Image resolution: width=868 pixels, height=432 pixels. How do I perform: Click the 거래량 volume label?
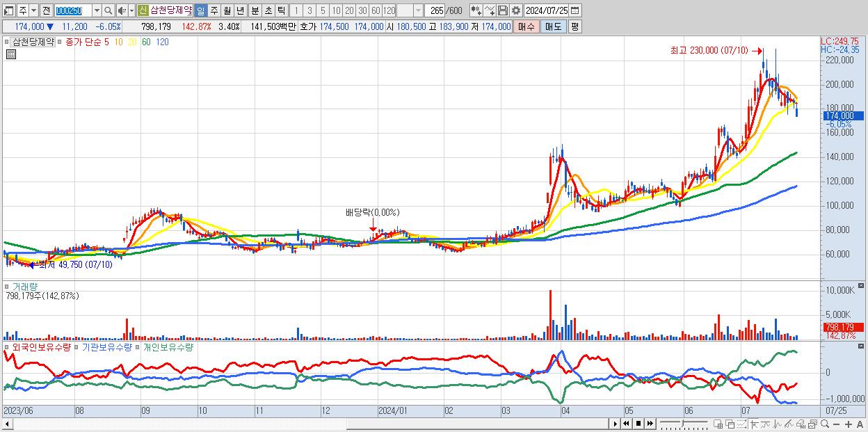pyautogui.click(x=24, y=286)
